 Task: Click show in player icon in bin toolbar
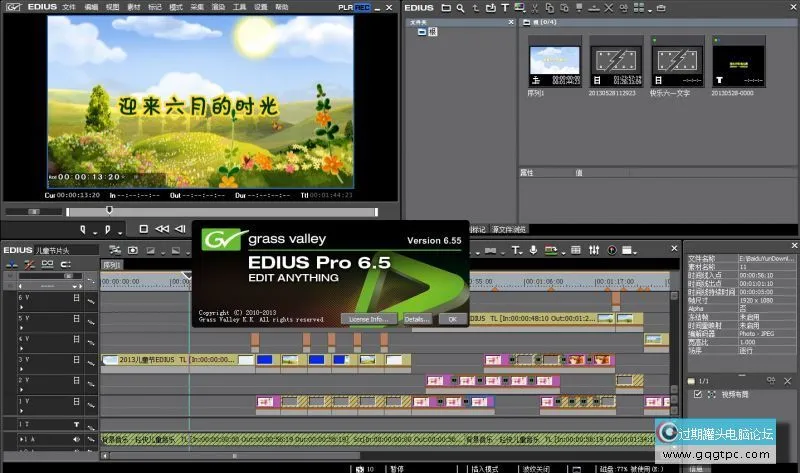(579, 8)
